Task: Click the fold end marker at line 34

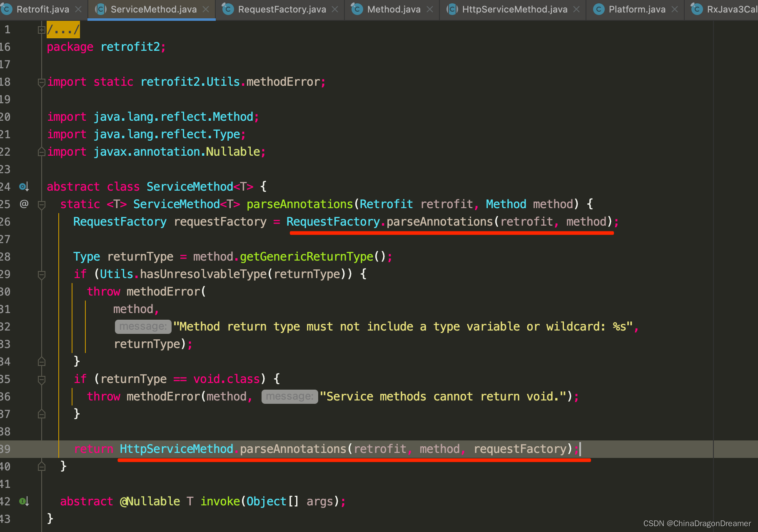Action: [41, 361]
